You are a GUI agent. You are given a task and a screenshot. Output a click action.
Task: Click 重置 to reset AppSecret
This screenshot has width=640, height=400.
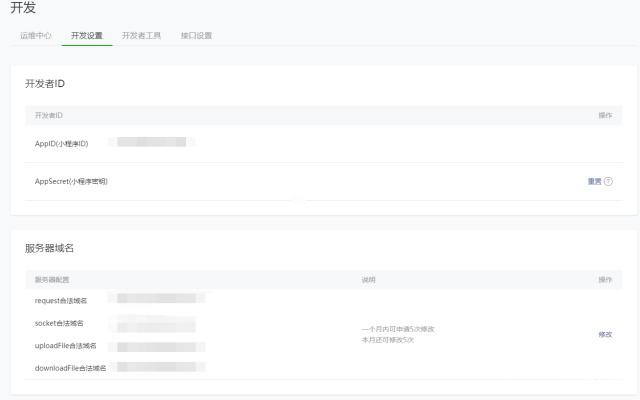[594, 181]
